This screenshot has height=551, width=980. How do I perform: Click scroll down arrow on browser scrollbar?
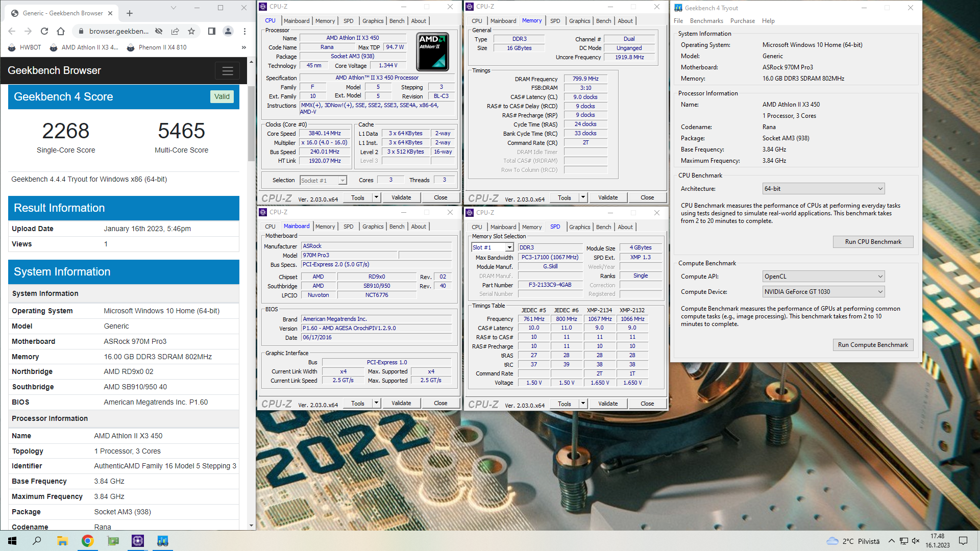coord(251,525)
